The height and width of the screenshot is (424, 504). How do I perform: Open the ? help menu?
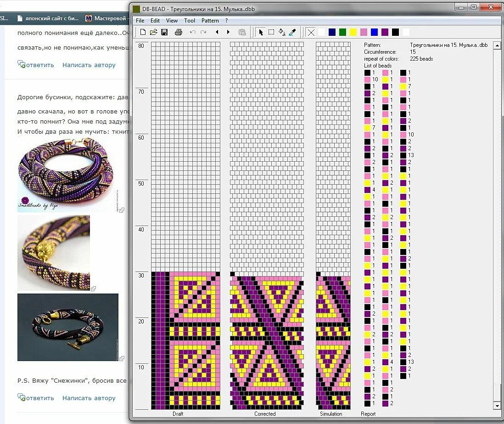(227, 21)
